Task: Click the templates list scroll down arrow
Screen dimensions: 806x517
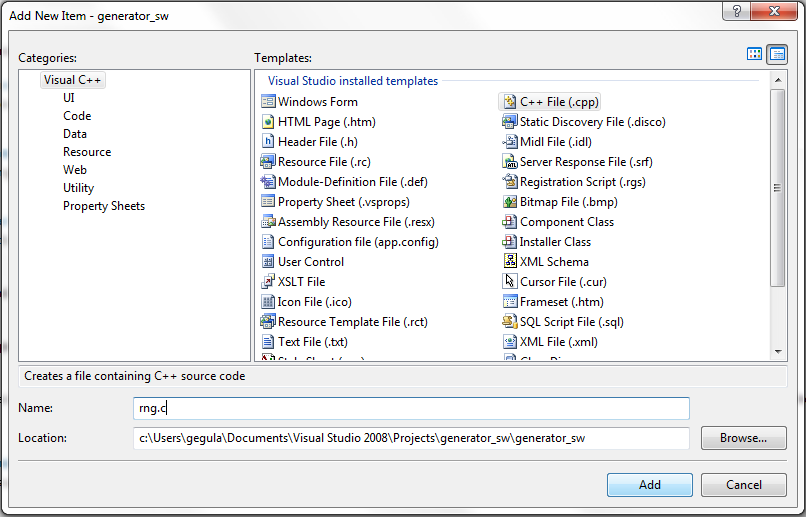Action: tap(778, 352)
